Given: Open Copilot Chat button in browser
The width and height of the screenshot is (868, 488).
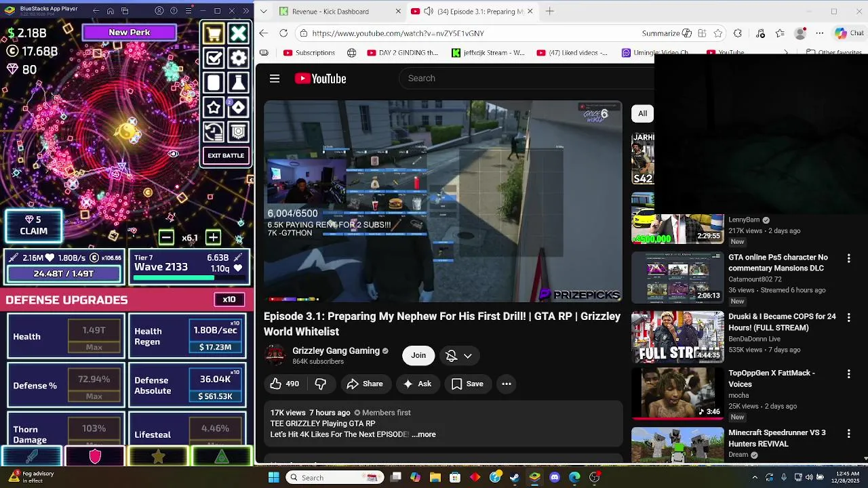Looking at the screenshot, I should [x=849, y=33].
